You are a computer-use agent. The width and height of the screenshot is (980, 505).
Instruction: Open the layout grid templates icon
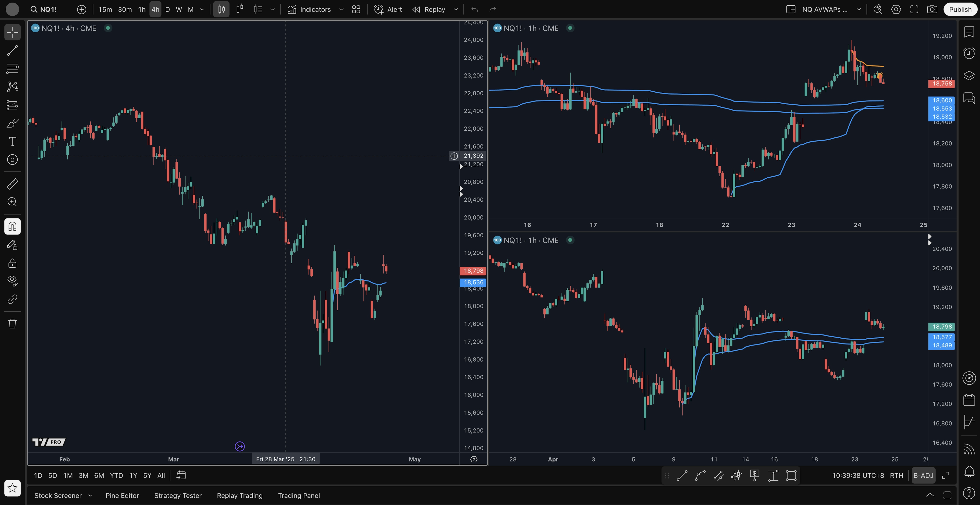pos(356,9)
